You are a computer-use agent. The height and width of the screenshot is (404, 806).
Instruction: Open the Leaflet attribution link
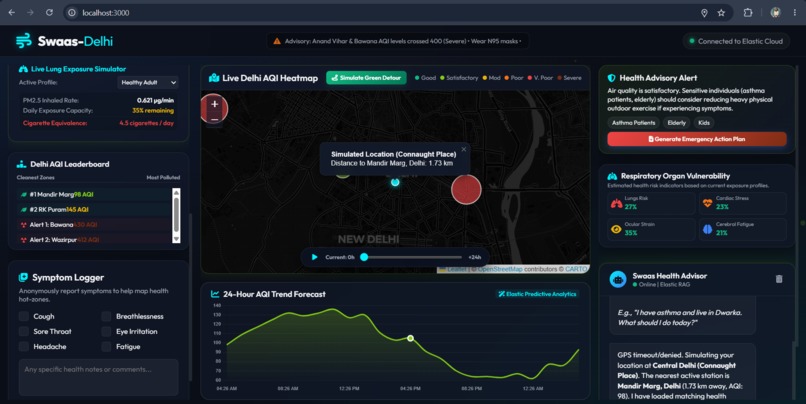click(456, 269)
